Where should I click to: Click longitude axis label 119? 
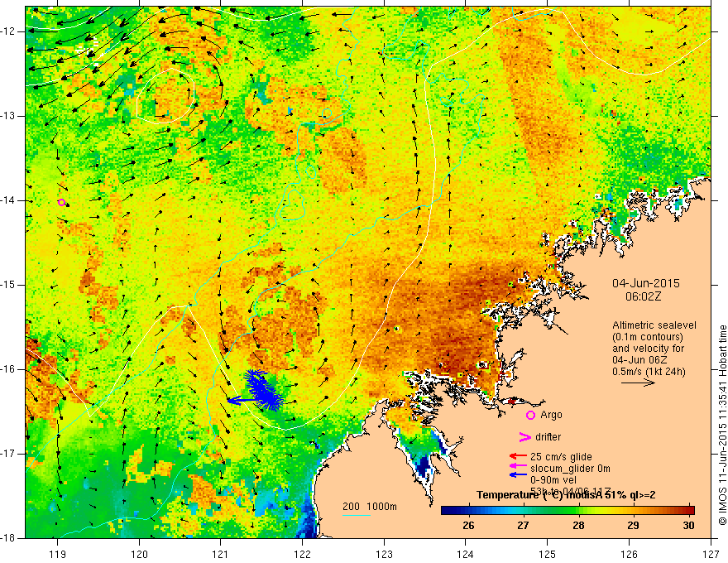click(x=58, y=554)
